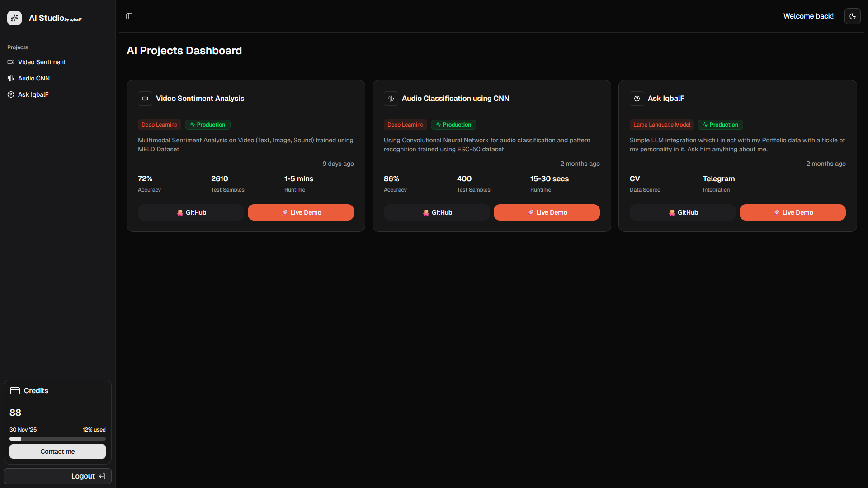
Task: Click the question mark icon on Ask IqbalF card
Action: [x=637, y=99]
